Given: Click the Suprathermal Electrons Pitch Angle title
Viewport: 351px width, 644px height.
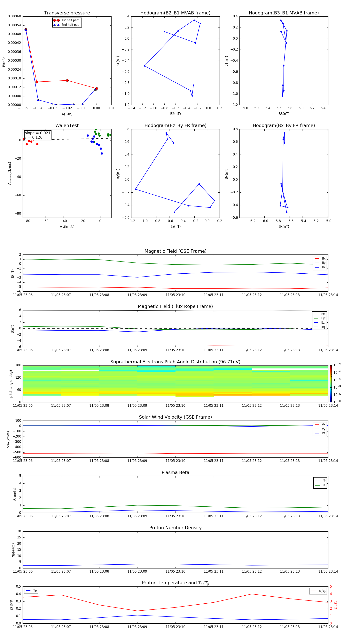Looking at the screenshot, I should point(175,362).
